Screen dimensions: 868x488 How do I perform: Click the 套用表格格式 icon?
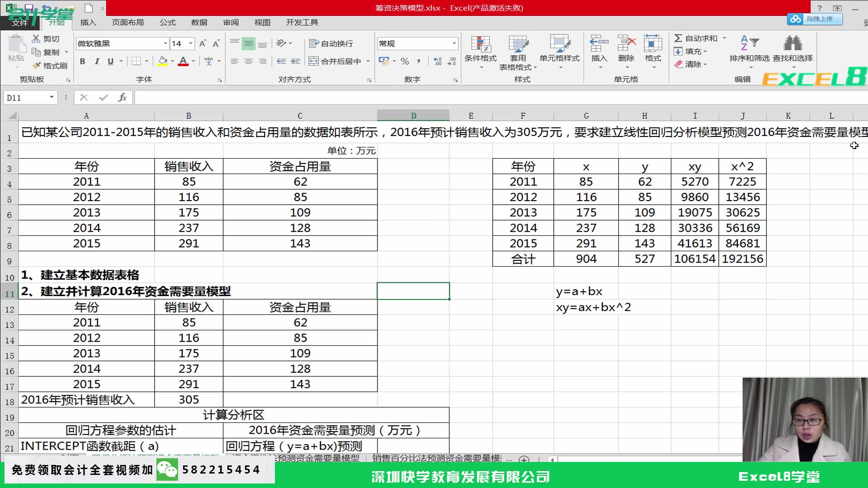coord(518,51)
